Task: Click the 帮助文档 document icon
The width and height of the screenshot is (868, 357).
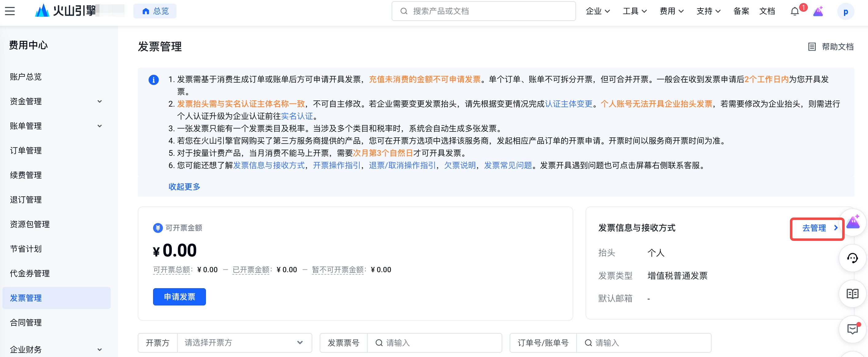Action: (812, 47)
